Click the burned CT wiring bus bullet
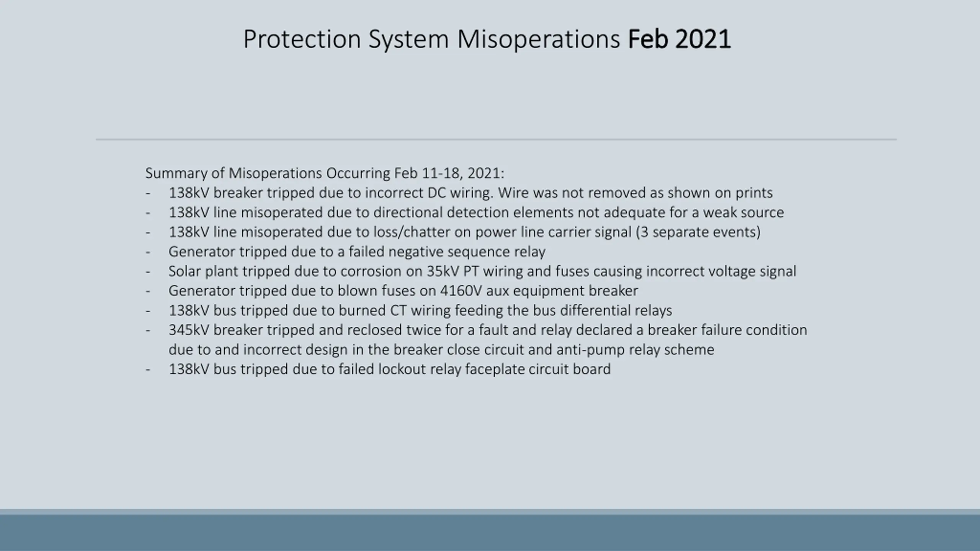This screenshot has height=551, width=980. click(x=420, y=310)
